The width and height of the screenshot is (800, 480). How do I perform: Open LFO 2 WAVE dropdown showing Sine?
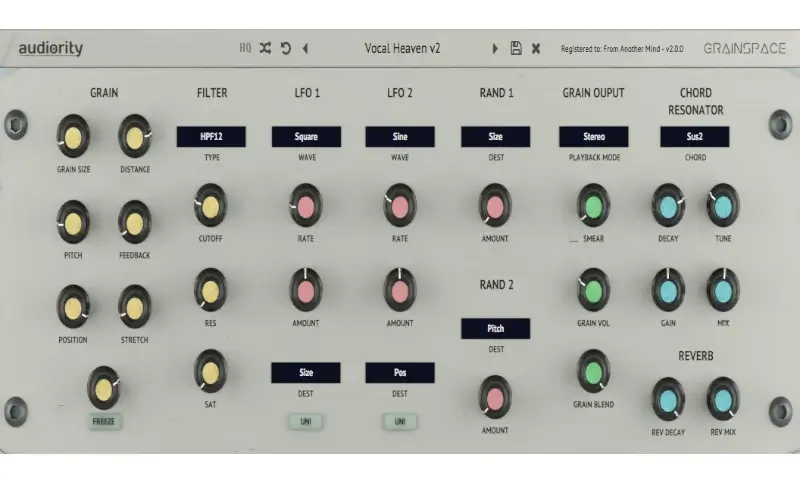tap(400, 137)
